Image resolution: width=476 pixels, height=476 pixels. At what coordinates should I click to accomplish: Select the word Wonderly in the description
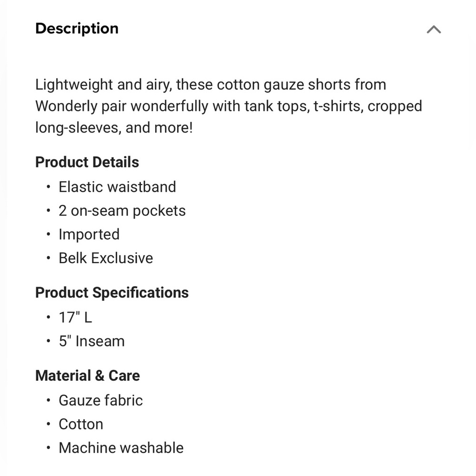click(x=63, y=106)
